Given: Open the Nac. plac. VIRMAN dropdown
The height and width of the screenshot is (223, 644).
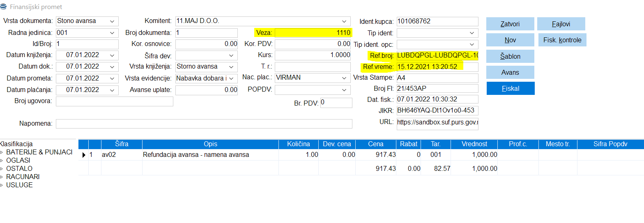Looking at the screenshot, I should click(x=344, y=78).
